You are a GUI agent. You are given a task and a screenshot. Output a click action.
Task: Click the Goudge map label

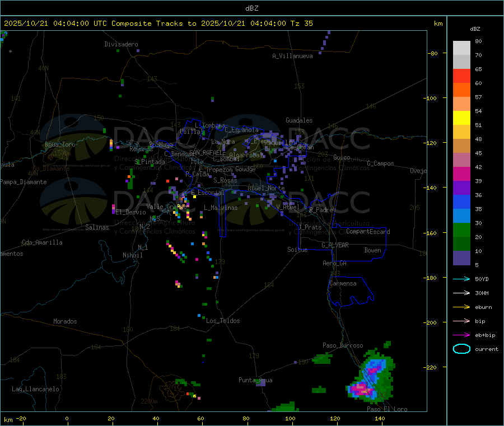coord(245,169)
